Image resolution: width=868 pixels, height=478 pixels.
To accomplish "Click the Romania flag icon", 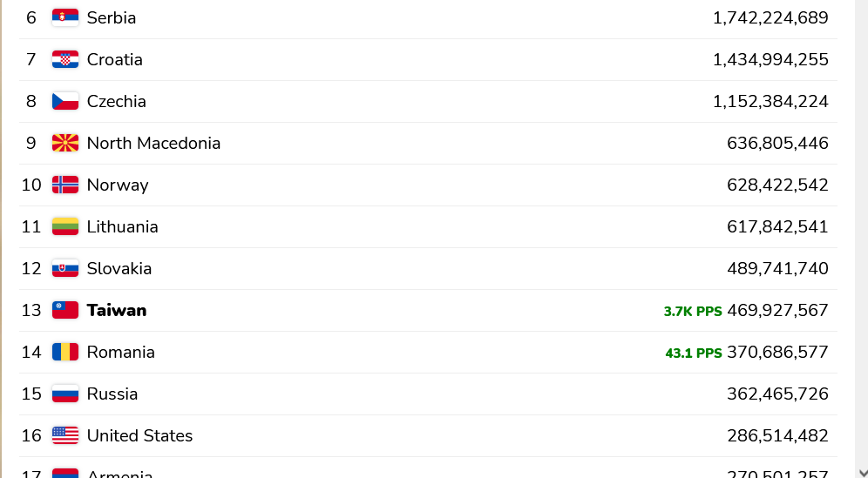I will coord(65,352).
